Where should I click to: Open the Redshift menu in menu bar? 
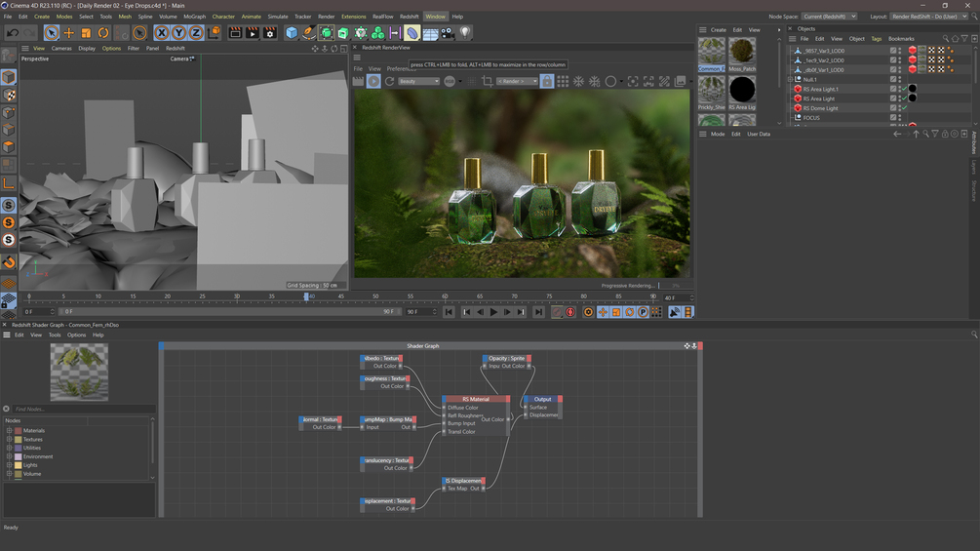pyautogui.click(x=409, y=17)
